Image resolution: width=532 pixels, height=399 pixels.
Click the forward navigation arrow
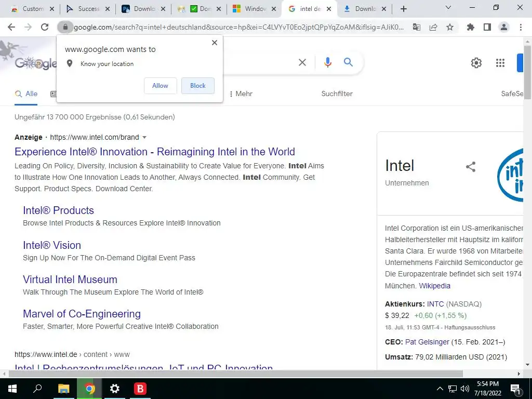tap(28, 27)
